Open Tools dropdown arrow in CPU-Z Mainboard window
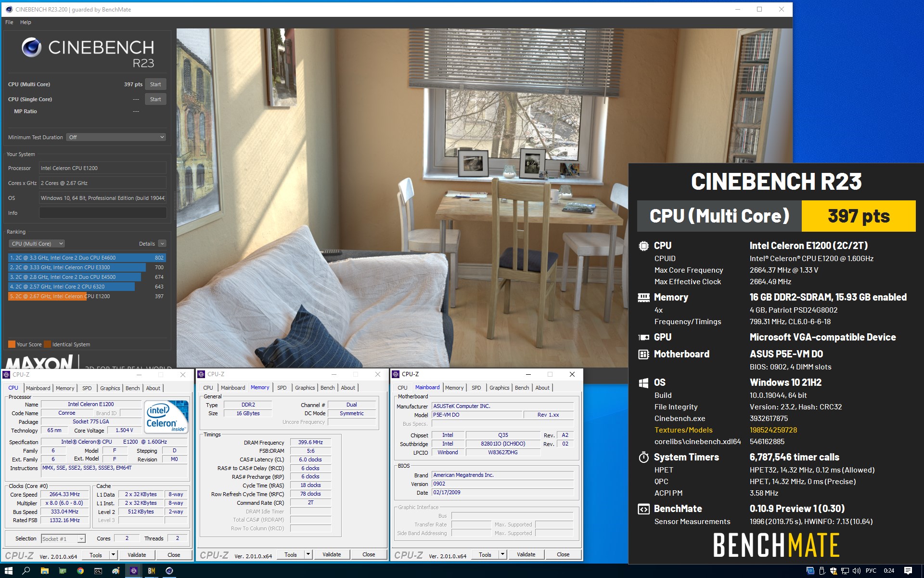This screenshot has height=578, width=924. 502,554
